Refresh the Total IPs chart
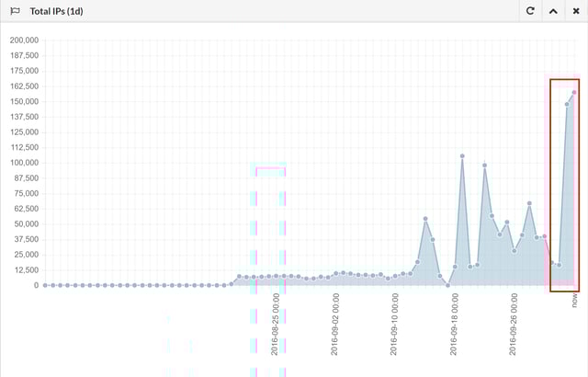Screen dimensions: 588x377 point(530,11)
